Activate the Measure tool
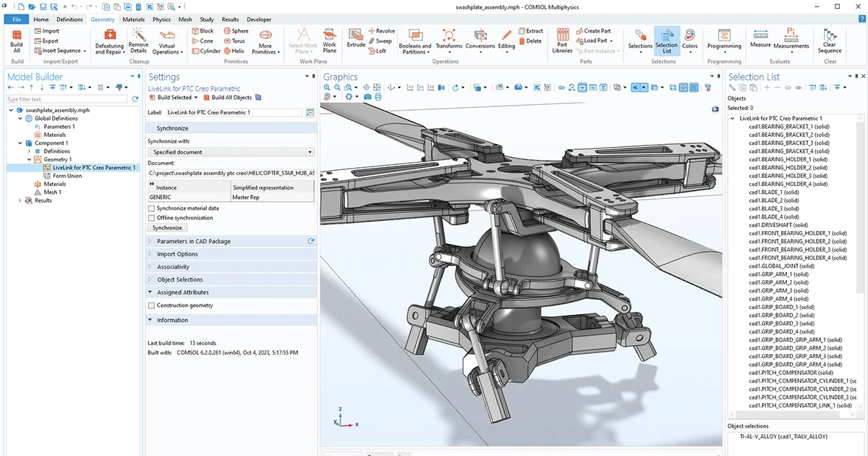The image size is (868, 456). click(759, 40)
